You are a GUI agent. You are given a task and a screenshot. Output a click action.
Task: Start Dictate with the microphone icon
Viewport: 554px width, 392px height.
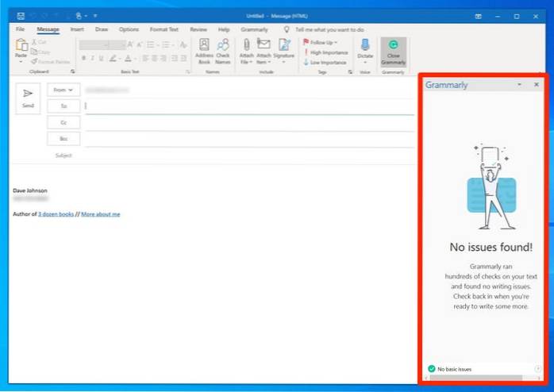pyautogui.click(x=365, y=47)
